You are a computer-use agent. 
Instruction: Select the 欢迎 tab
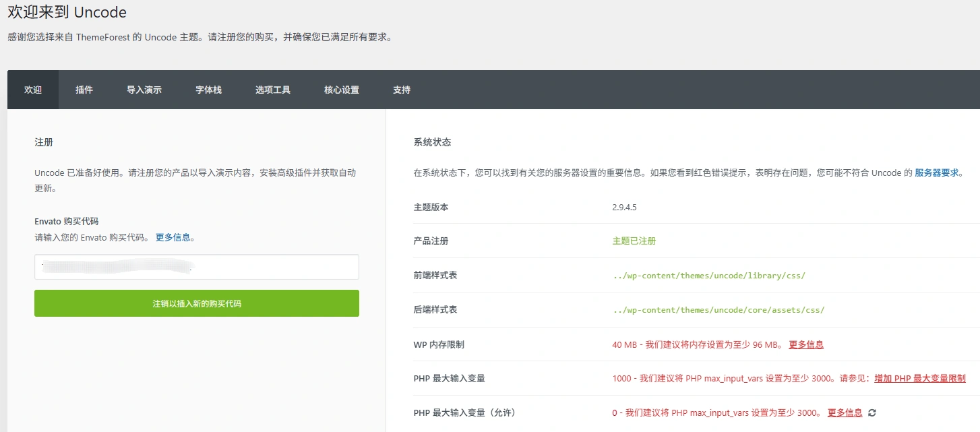pyautogui.click(x=32, y=90)
